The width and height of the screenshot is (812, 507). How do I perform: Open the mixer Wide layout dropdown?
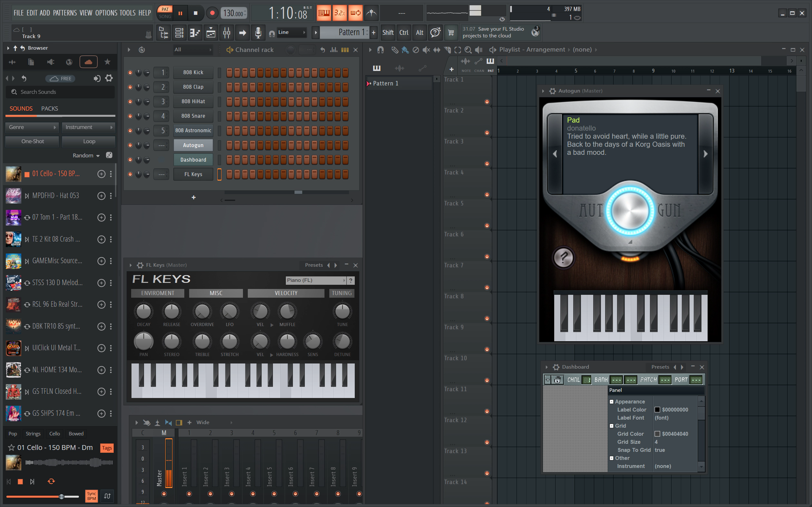(x=214, y=422)
